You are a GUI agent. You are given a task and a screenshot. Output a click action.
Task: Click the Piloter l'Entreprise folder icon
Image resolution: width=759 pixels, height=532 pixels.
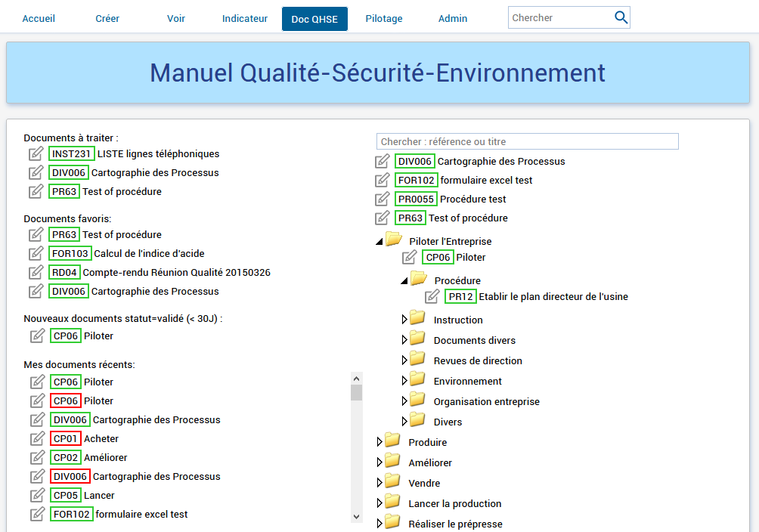(394, 239)
